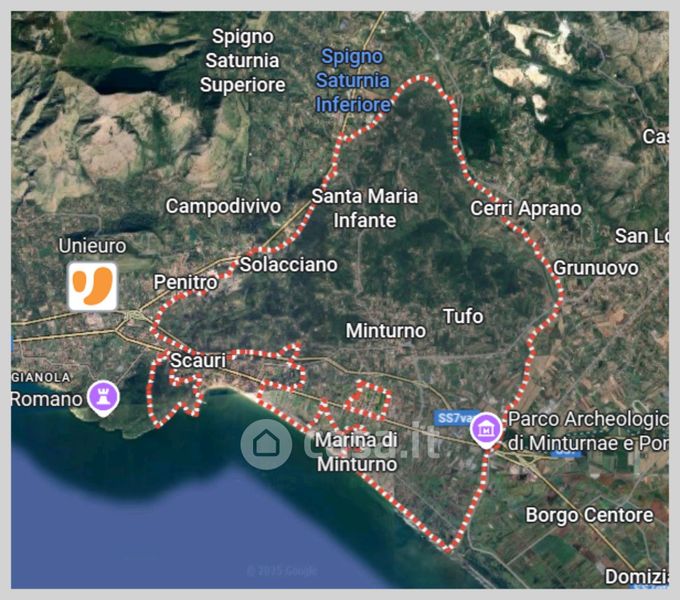The width and height of the screenshot is (680, 600).
Task: Select the Minturno town label
Action: click(x=386, y=331)
